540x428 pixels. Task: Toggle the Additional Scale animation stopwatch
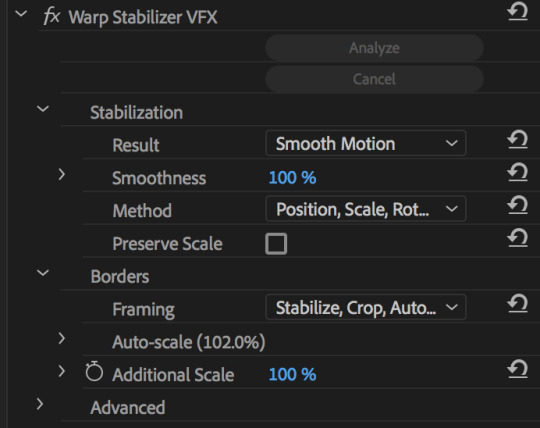point(94,372)
